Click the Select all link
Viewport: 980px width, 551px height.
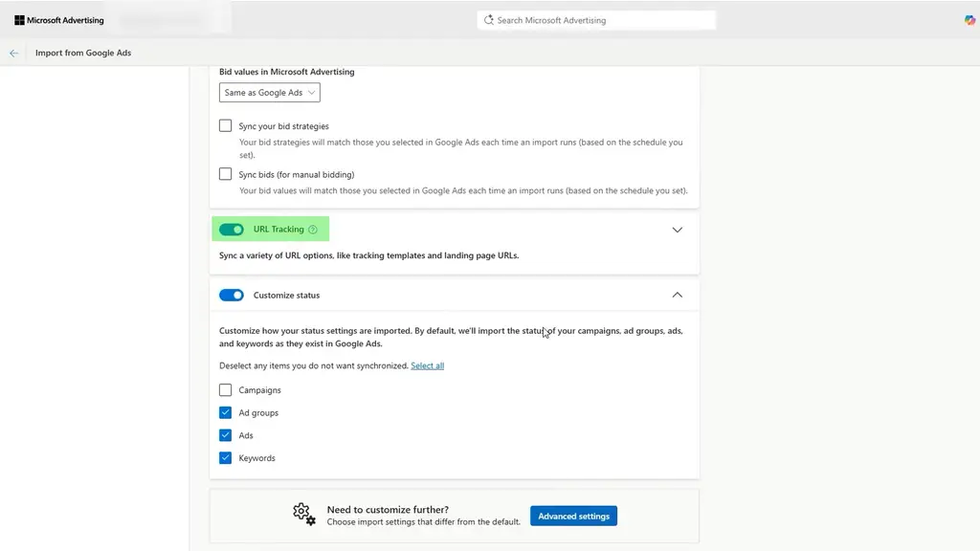tap(427, 365)
